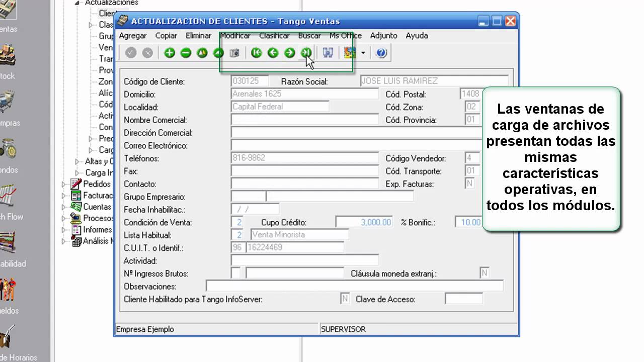Screen dimensions: 644x362
Task: Expand the Pedidos tree node
Action: (64, 185)
